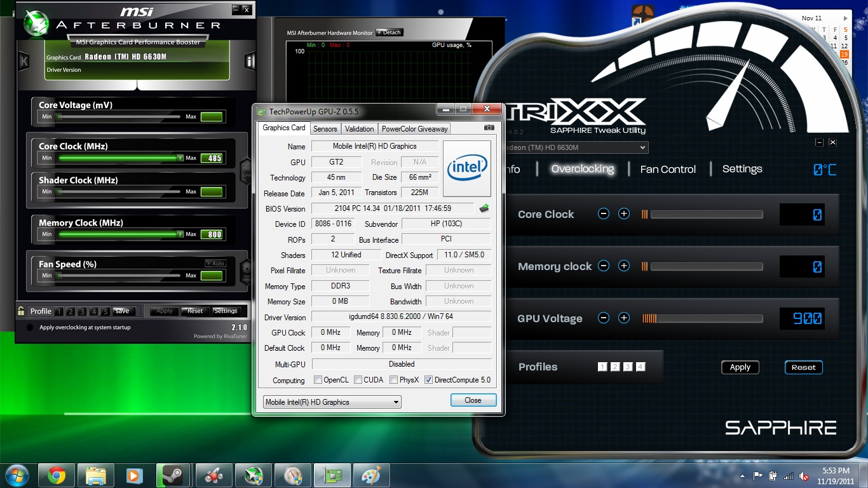868x488 pixels.
Task: Increase Memory clock with plus in TRIXX
Action: click(624, 266)
